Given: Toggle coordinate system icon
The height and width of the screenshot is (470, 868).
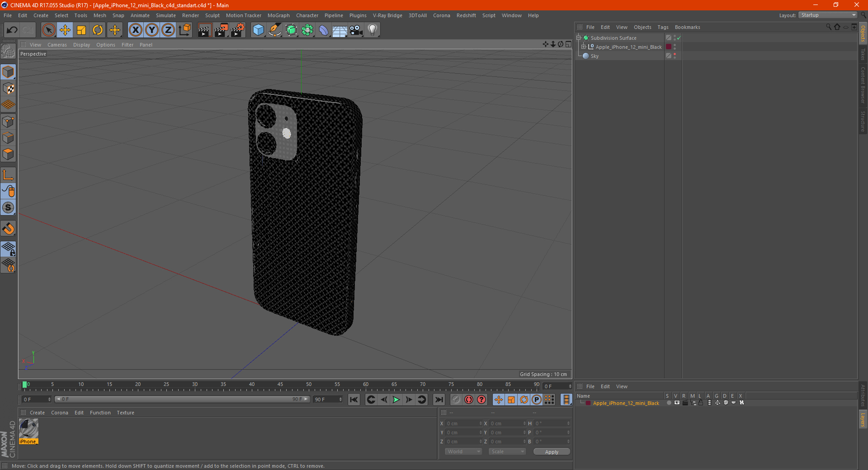Looking at the screenshot, I should (x=184, y=30).
